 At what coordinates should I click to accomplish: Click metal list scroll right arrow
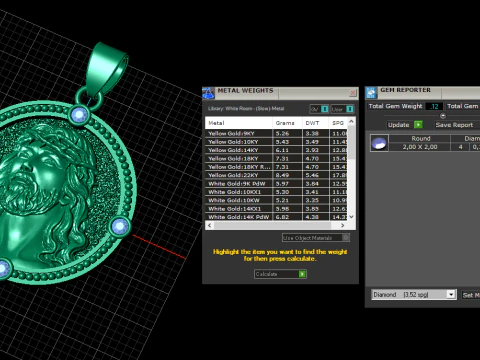coord(342,225)
